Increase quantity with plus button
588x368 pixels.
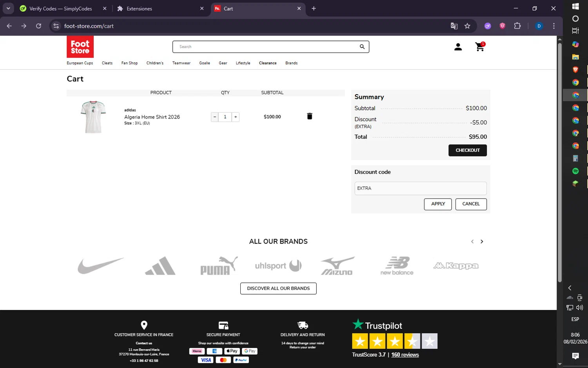coord(236,117)
